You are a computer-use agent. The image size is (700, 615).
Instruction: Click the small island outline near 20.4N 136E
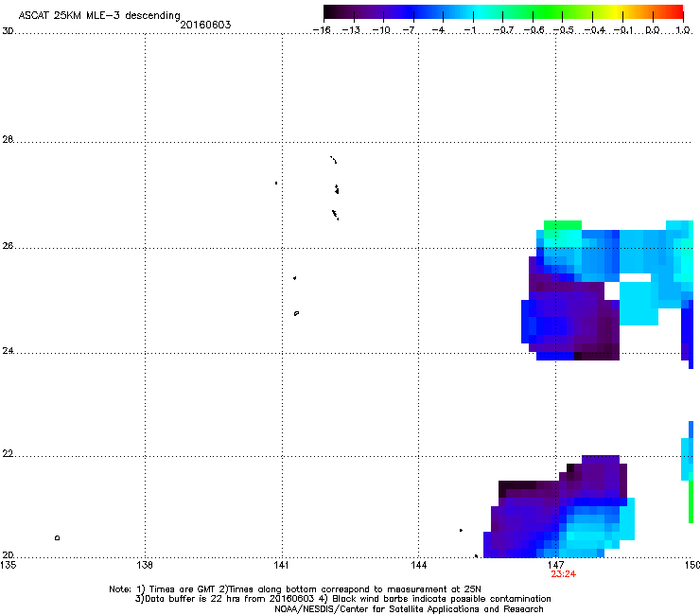tap(57, 537)
